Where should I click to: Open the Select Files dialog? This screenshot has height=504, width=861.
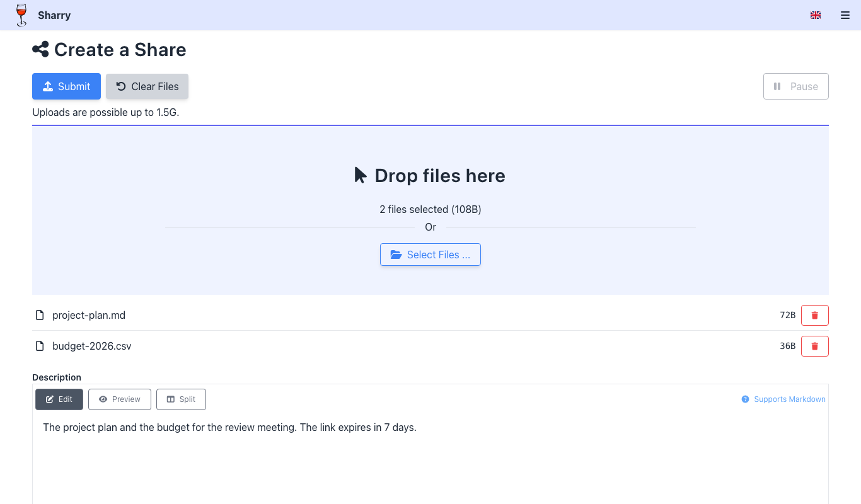point(430,255)
